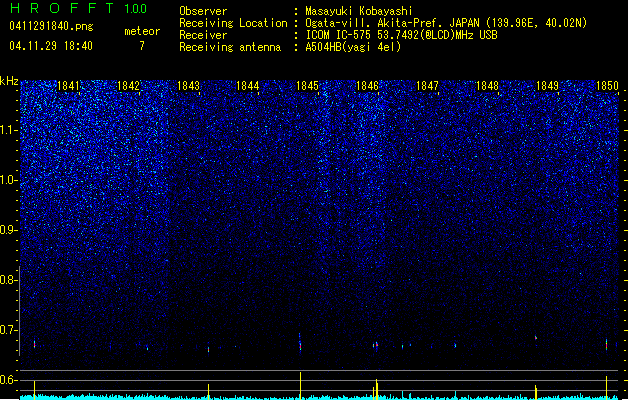Image resolution: width=629 pixels, height=400 pixels.
Task: Click the tallest yellow power spike below 1845
Action: pyautogui.click(x=300, y=386)
